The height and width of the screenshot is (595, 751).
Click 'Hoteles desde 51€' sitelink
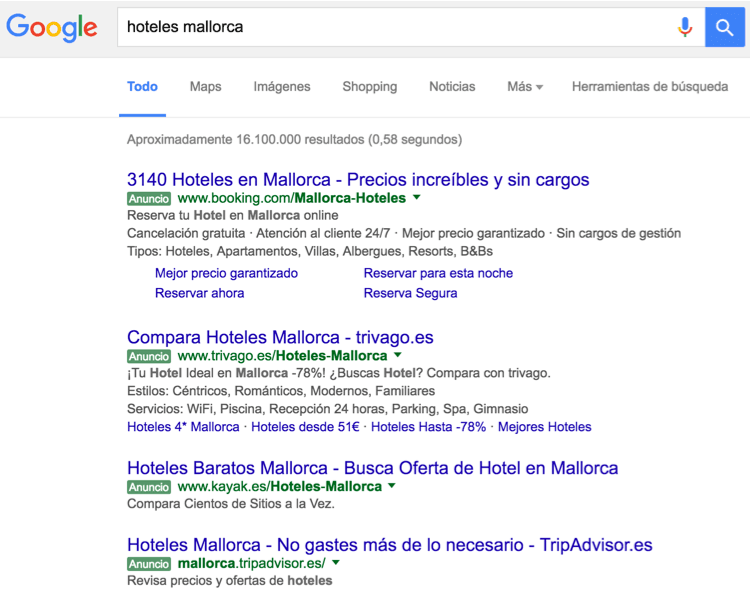[305, 427]
